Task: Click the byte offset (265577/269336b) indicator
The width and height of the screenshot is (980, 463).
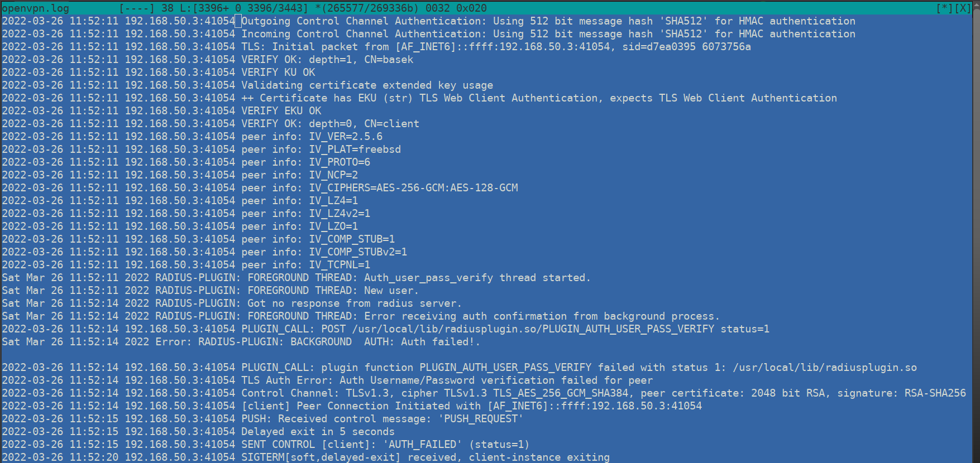Action: 367,8
